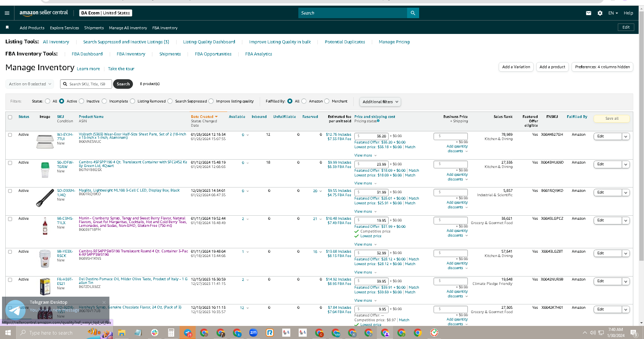Open Shipments in the top nav bar
Viewport: 644px width, 339px height.
click(x=94, y=28)
